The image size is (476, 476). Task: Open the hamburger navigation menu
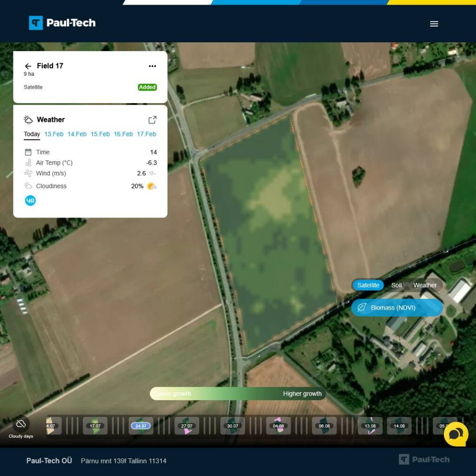(x=434, y=24)
